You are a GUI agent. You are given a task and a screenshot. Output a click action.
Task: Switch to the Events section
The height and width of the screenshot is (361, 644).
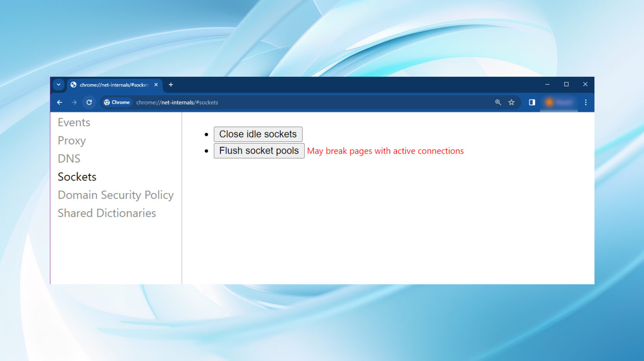pos(74,122)
